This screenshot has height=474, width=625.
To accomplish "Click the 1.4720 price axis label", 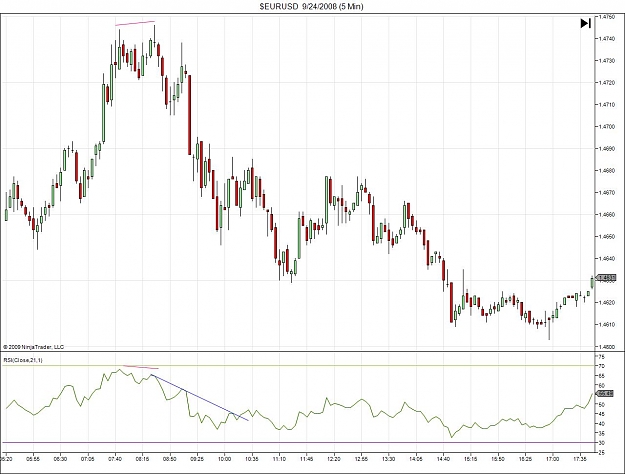I will [x=607, y=83].
